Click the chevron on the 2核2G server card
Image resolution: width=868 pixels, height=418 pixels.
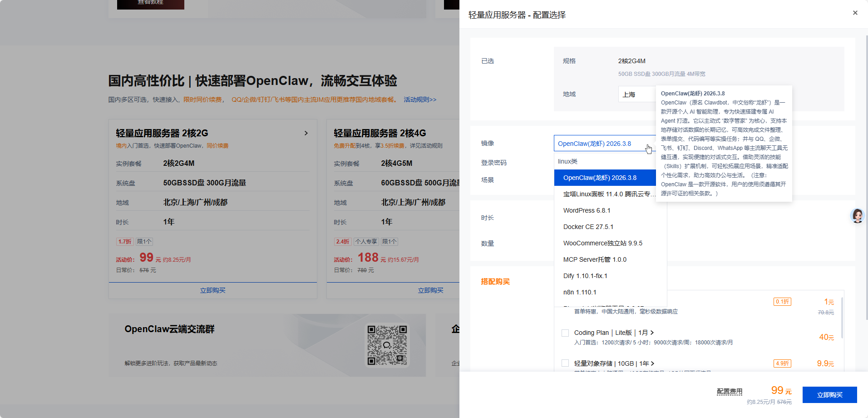306,133
